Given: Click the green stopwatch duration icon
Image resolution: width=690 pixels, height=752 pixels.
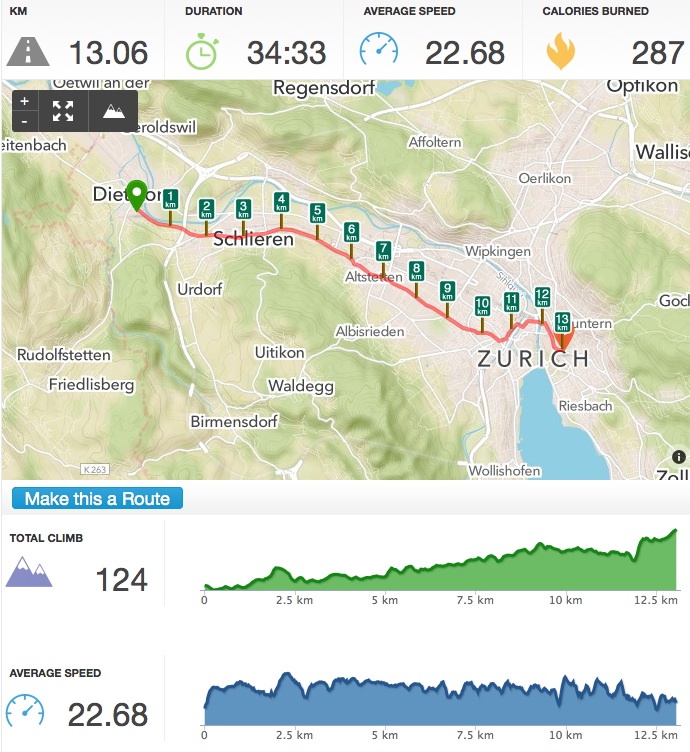Looking at the screenshot, I should [x=204, y=51].
